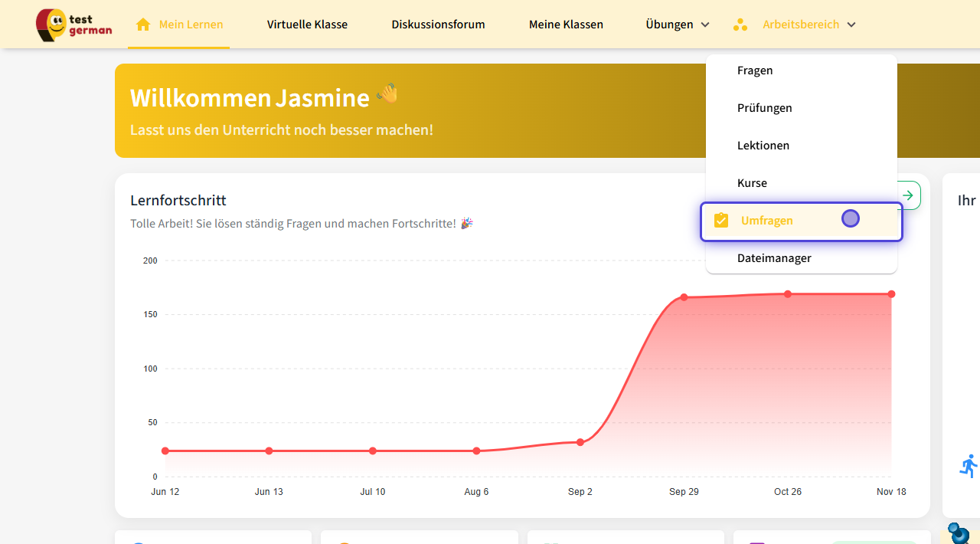Click the Sep 2 data point on chart

coord(580,442)
